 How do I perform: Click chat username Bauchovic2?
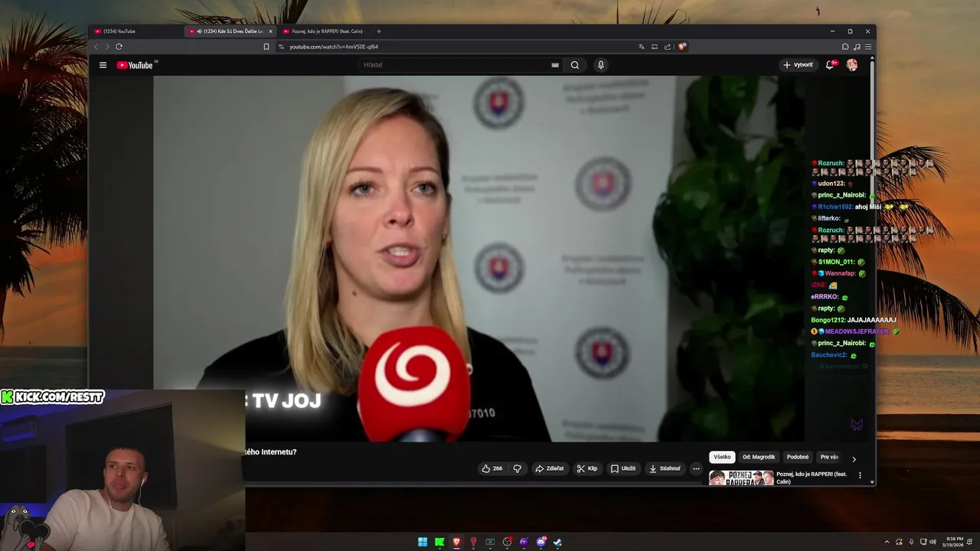(x=829, y=355)
